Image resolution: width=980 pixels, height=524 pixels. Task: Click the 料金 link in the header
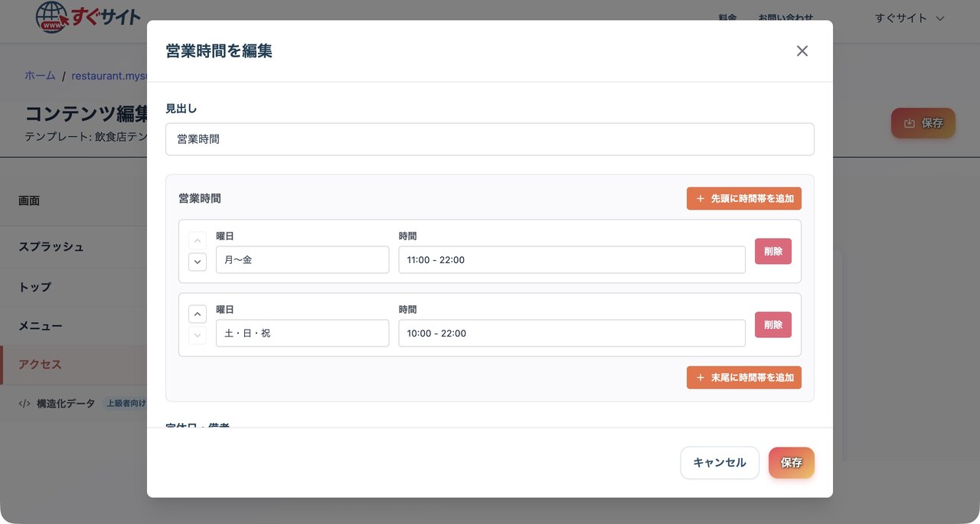coord(727,18)
